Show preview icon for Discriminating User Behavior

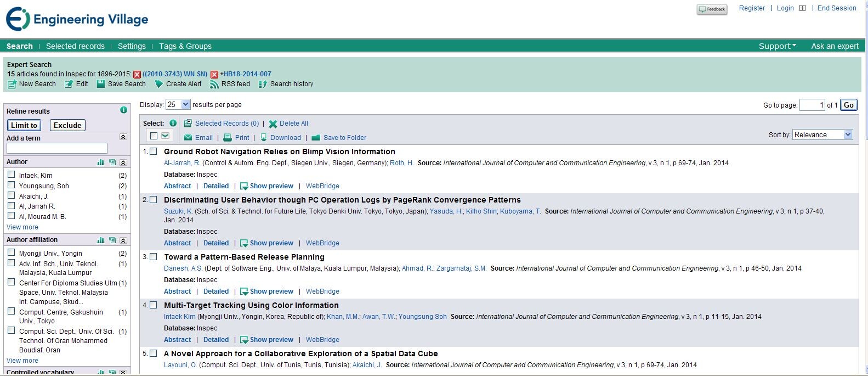(245, 243)
